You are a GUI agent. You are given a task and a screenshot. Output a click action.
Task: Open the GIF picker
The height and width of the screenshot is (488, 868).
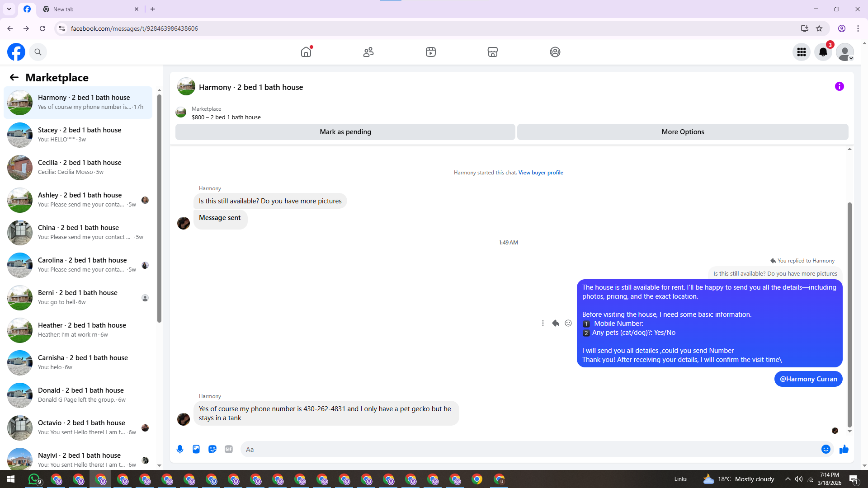tap(229, 449)
